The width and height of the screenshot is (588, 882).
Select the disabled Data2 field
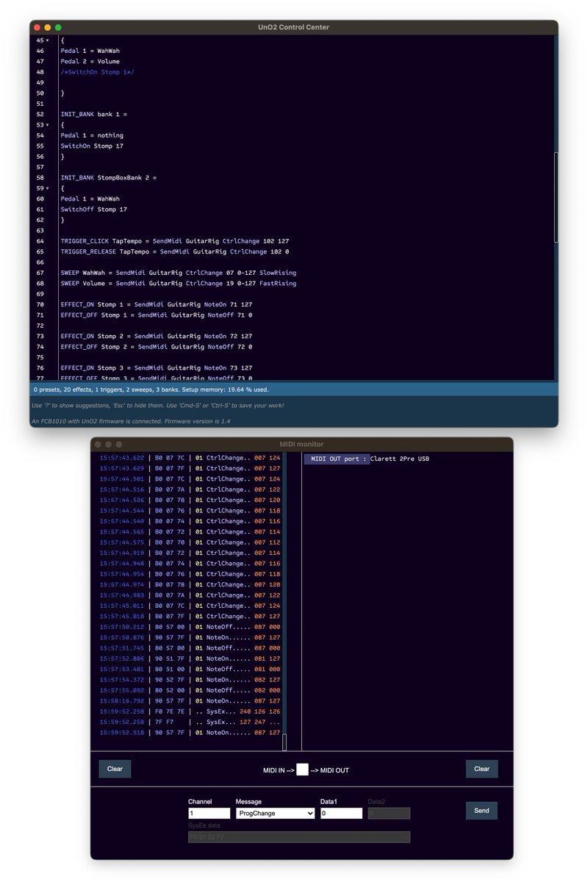[x=389, y=814]
